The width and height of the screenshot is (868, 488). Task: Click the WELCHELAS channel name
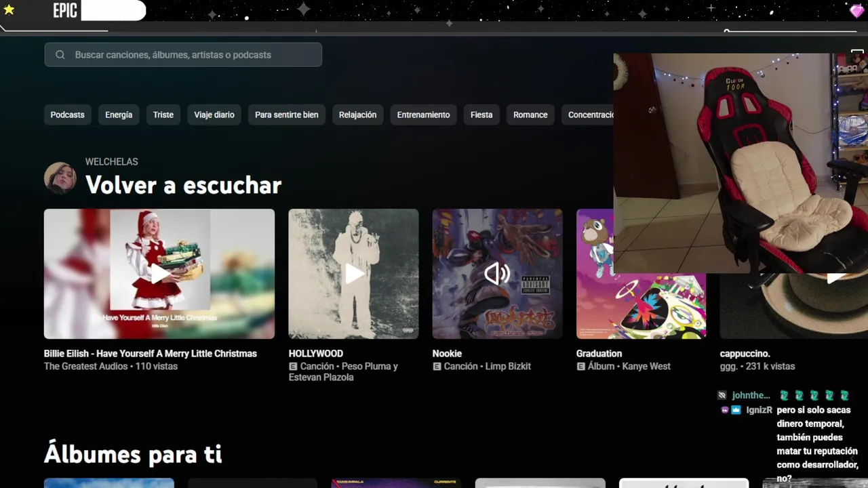coord(112,162)
